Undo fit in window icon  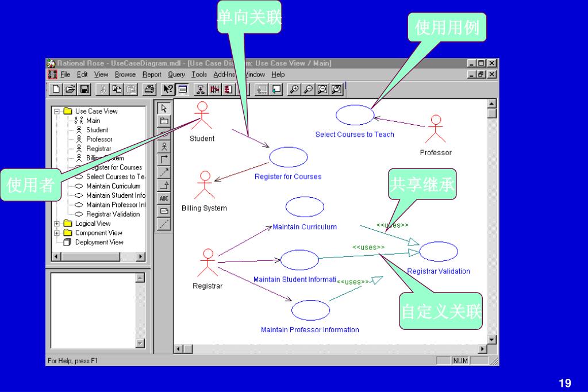(337, 89)
